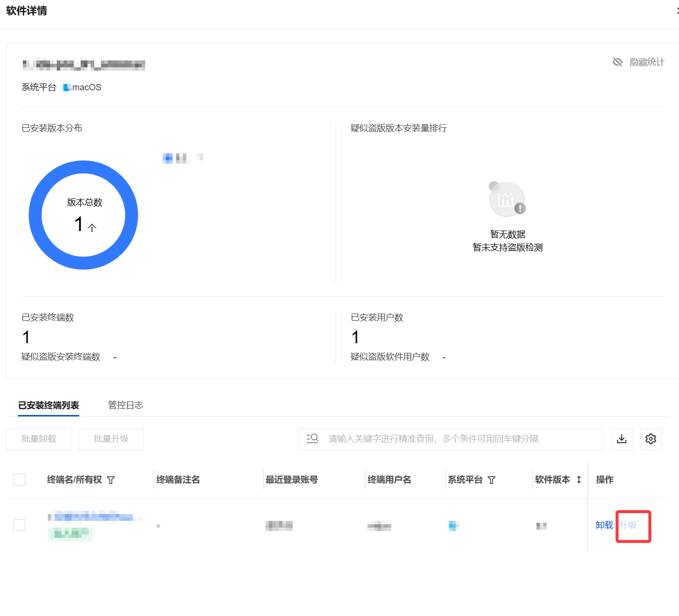Click the 升级 link in the operations column
This screenshot has height=616, width=679.
628,525
